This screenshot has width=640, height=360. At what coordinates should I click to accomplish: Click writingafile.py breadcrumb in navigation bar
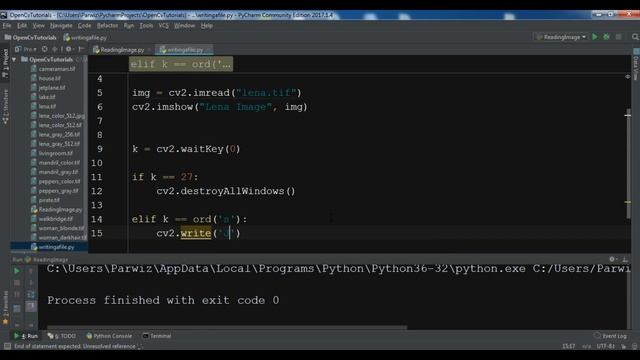coord(85,37)
